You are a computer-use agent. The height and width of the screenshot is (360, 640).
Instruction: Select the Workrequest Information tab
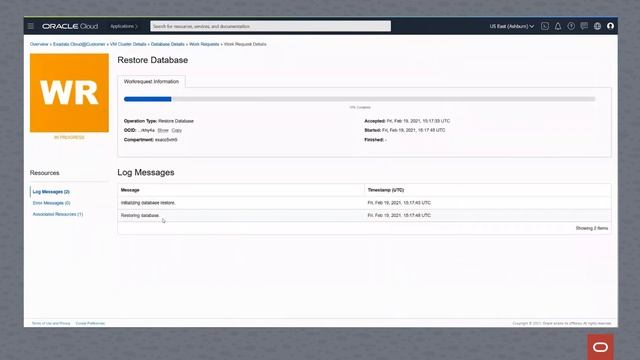[x=151, y=82]
